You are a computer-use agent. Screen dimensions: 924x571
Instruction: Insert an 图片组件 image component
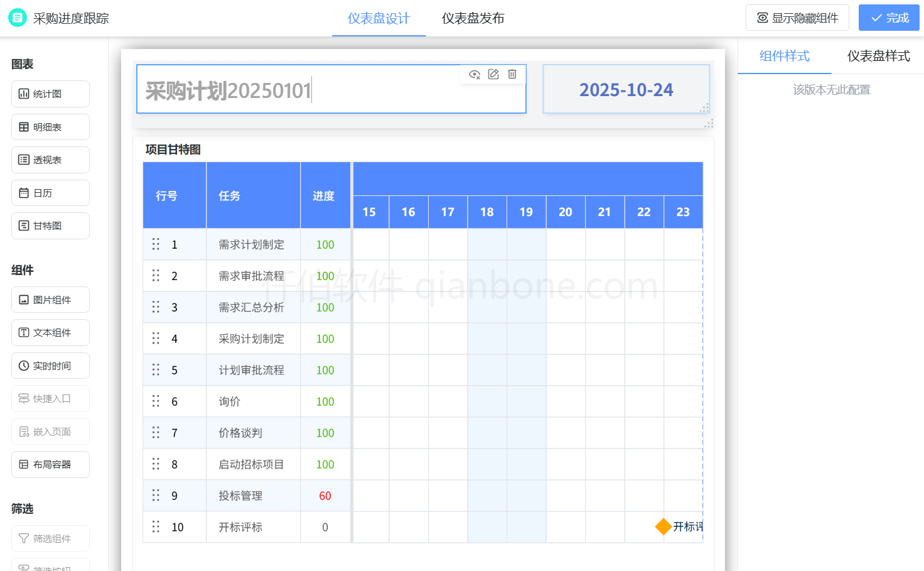(50, 300)
